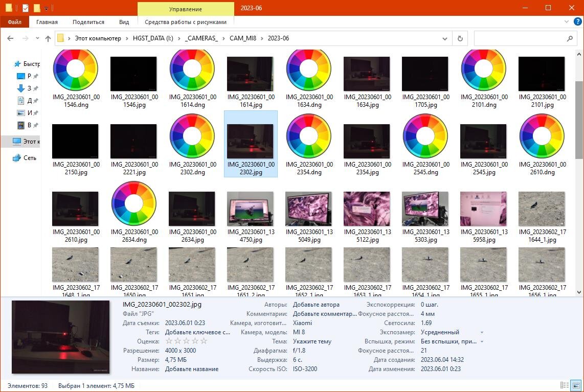Select the IMG_20230601_001614.dng file icon
584x392 pixels.
192,70
